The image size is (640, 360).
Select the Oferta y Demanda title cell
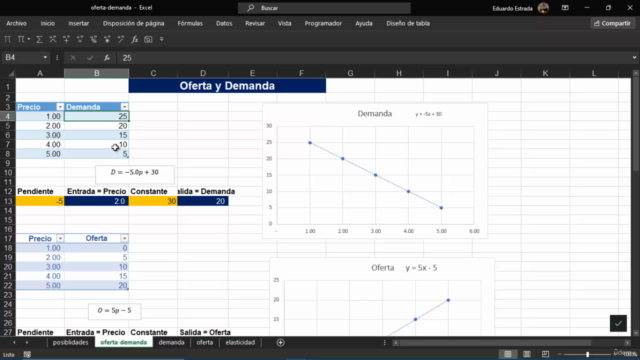(227, 86)
